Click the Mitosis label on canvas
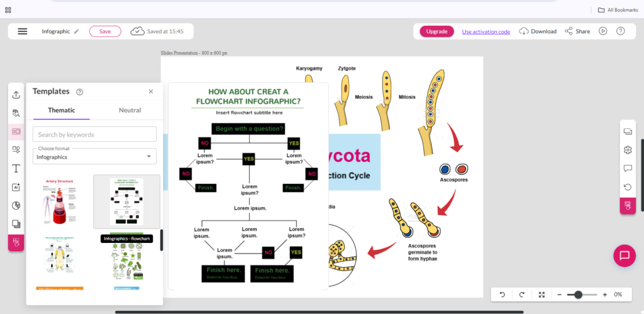 407,97
